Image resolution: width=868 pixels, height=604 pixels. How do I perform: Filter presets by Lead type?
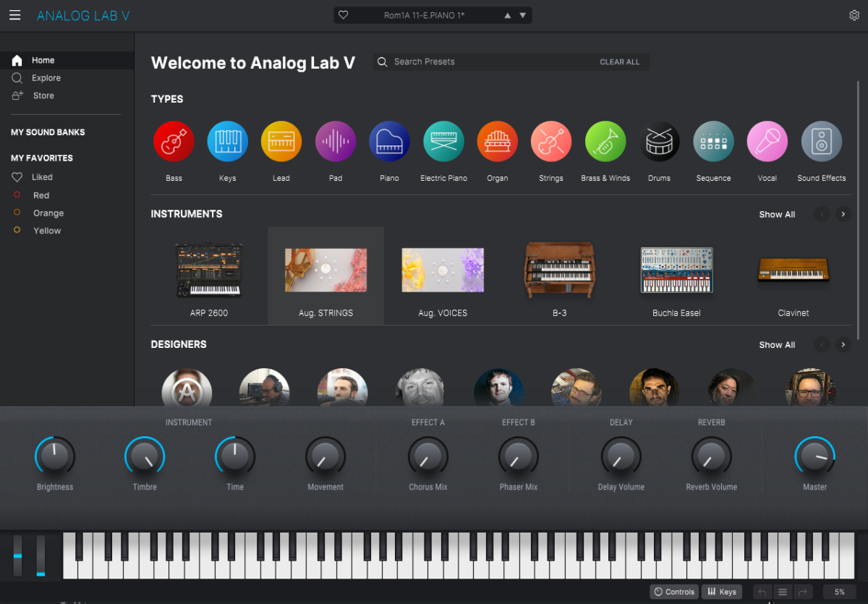(281, 141)
